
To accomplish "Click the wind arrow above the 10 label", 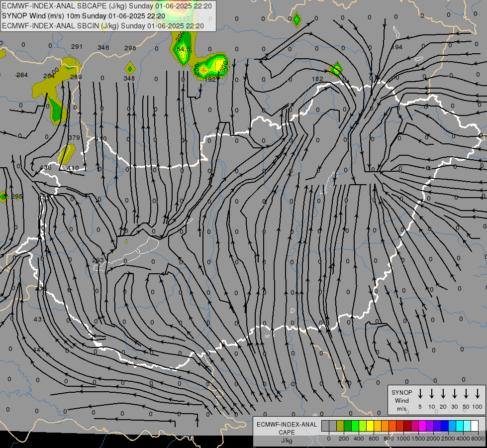I will point(431,393).
